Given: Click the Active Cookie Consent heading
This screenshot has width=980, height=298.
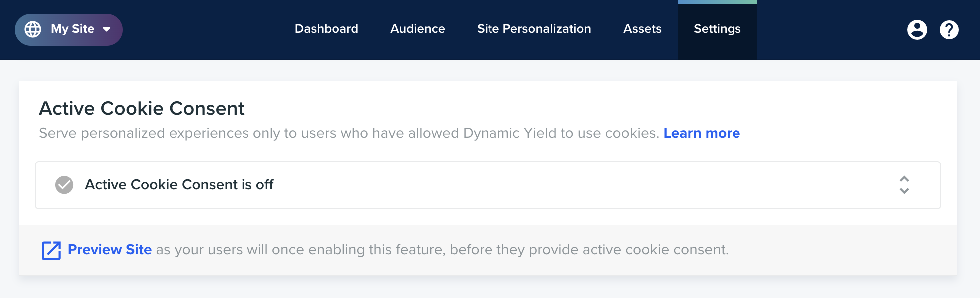Looking at the screenshot, I should pyautogui.click(x=142, y=108).
